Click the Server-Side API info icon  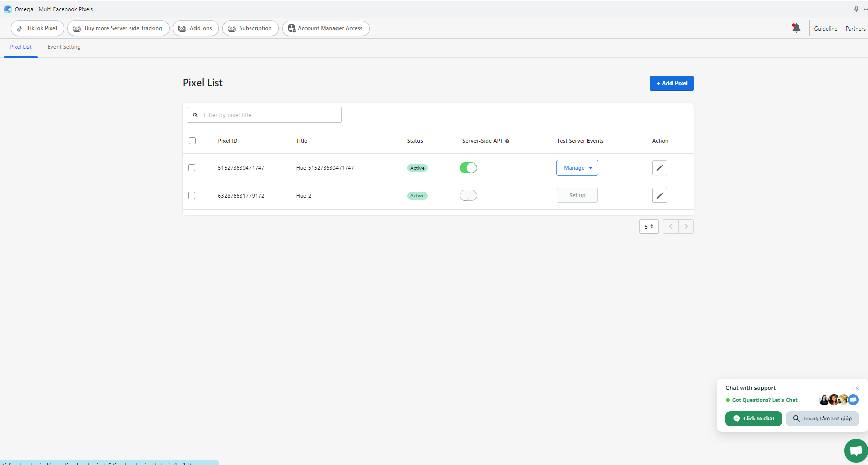507,141
